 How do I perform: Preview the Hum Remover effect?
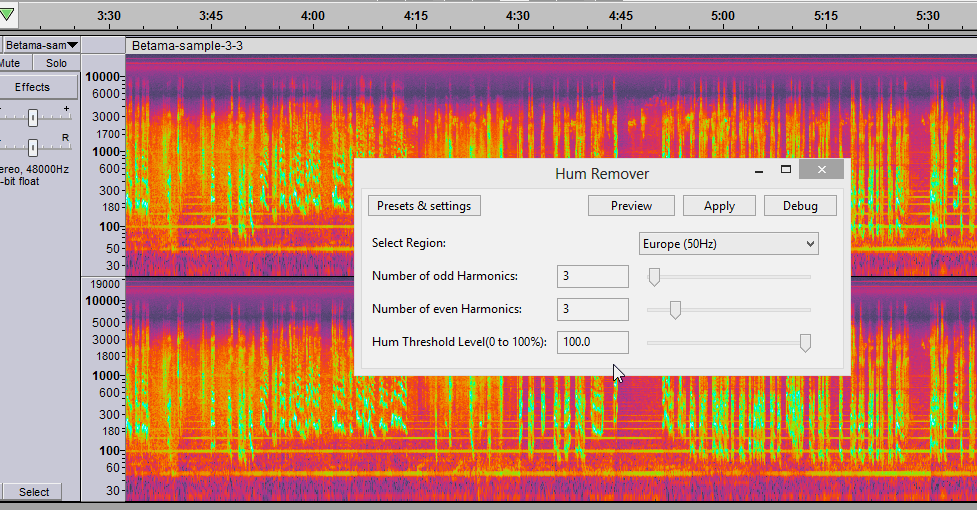coord(631,206)
